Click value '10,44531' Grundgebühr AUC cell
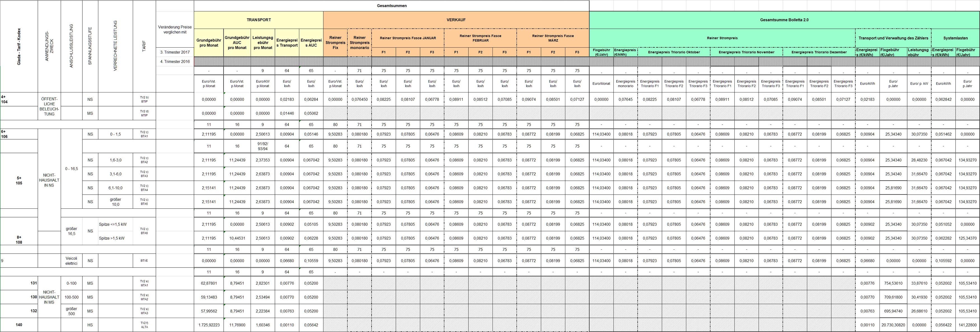Image resolution: width=980 pixels, height=332 pixels. click(237, 238)
